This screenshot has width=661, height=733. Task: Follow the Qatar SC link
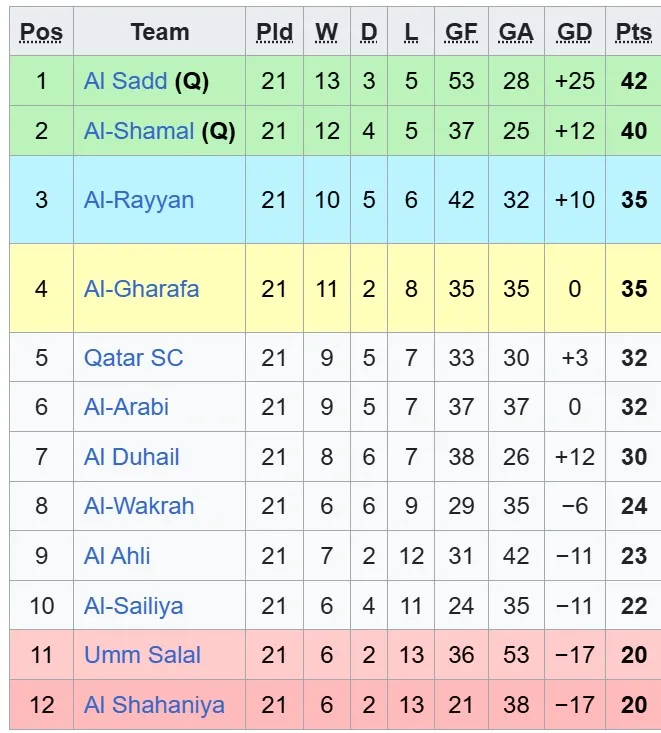pos(134,358)
